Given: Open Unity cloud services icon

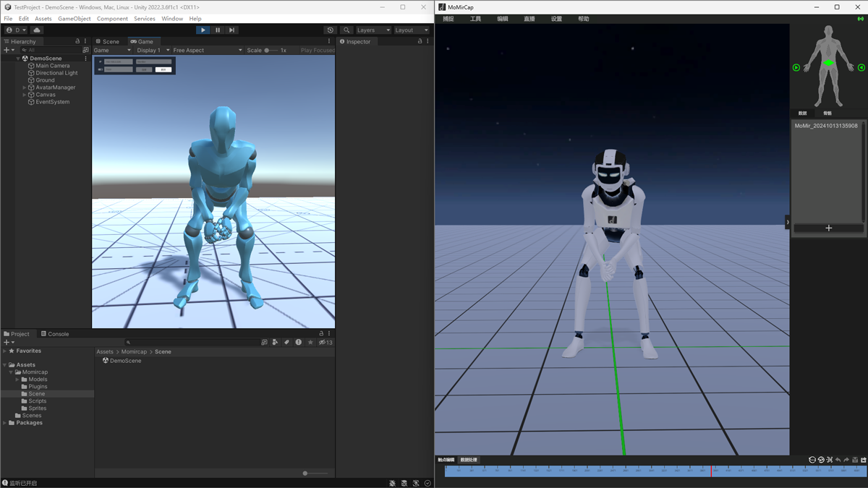Looking at the screenshot, I should point(37,30).
